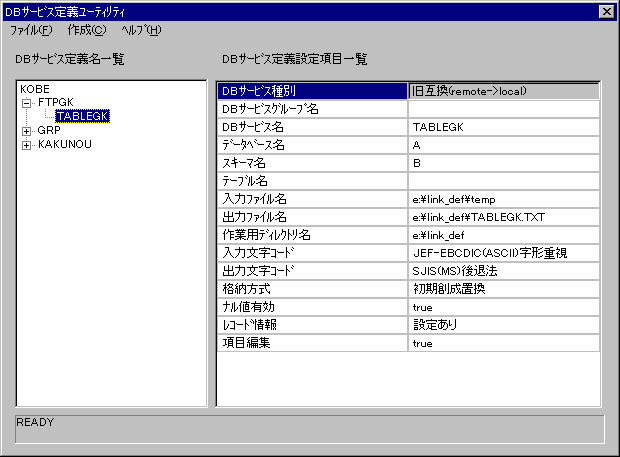Click the 初期創成置換 value
The height and width of the screenshot is (457, 620).
(x=504, y=289)
